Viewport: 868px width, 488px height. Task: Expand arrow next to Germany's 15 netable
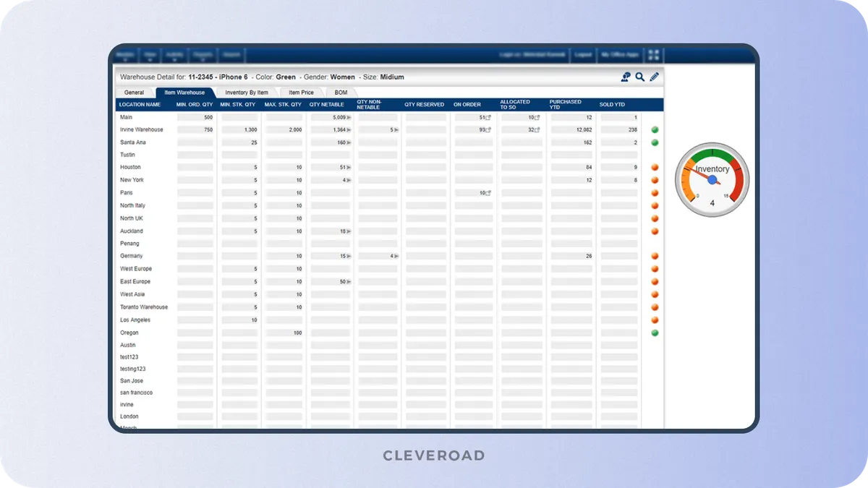pyautogui.click(x=349, y=256)
